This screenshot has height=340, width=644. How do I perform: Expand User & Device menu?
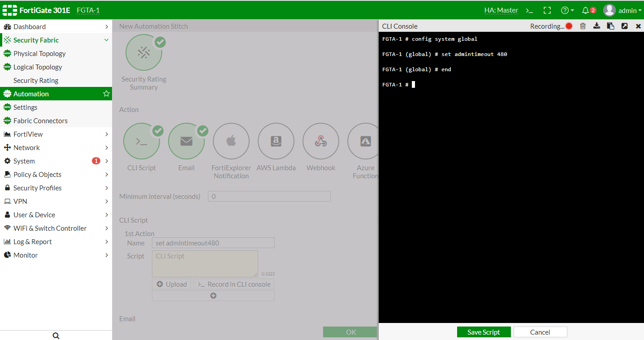pyautogui.click(x=56, y=215)
